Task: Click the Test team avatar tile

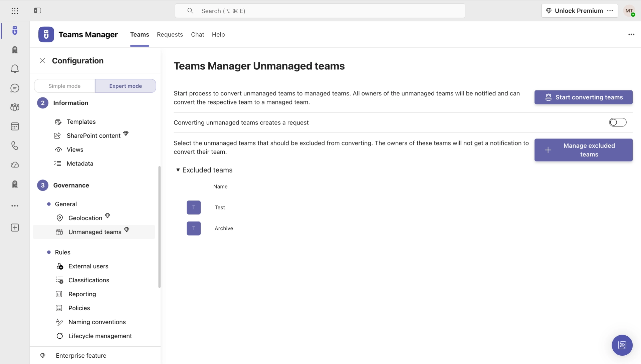Action: (x=194, y=208)
